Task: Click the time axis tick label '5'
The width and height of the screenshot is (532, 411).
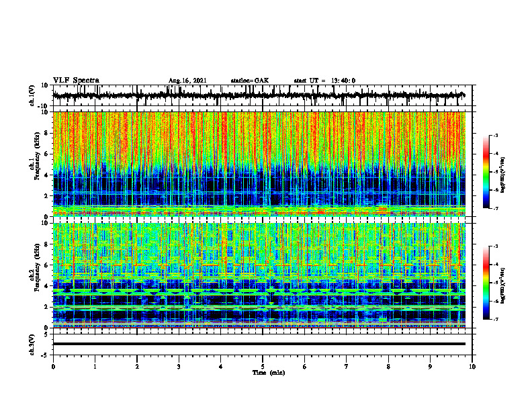Action: point(263,367)
